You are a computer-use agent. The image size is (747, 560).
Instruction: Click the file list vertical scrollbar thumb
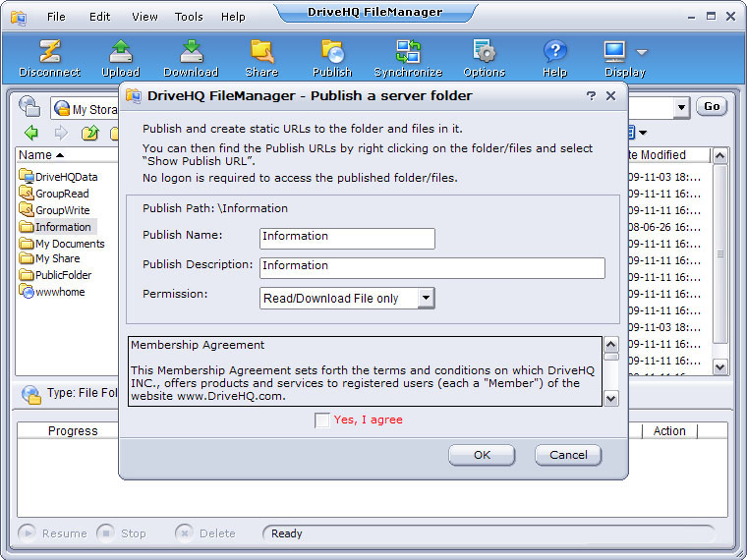[x=719, y=253]
